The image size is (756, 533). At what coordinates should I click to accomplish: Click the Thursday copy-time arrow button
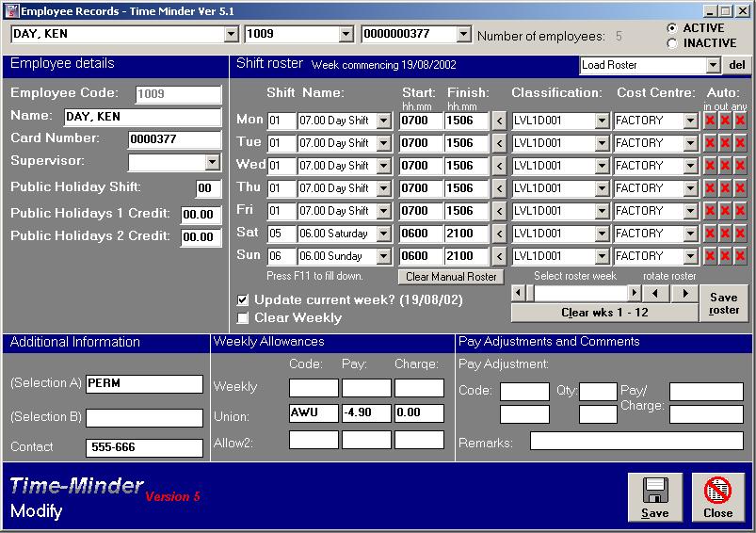coord(500,188)
